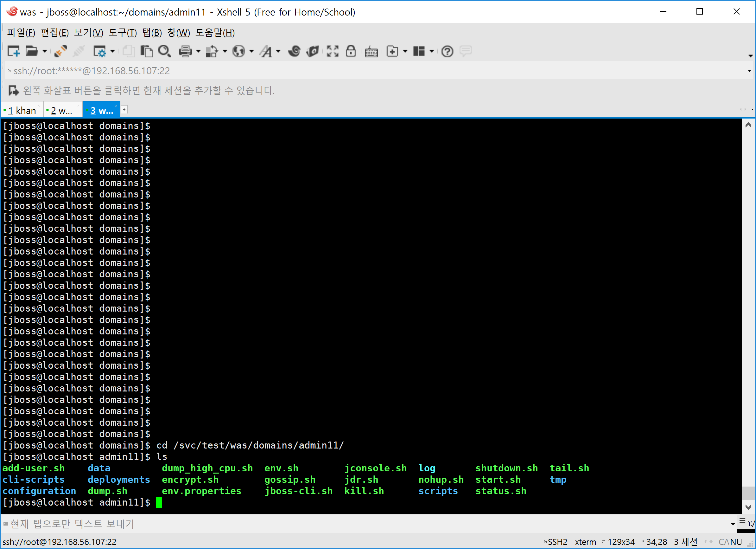Expand the font options dropdown arrow
This screenshot has width=756, height=549.
tap(278, 51)
